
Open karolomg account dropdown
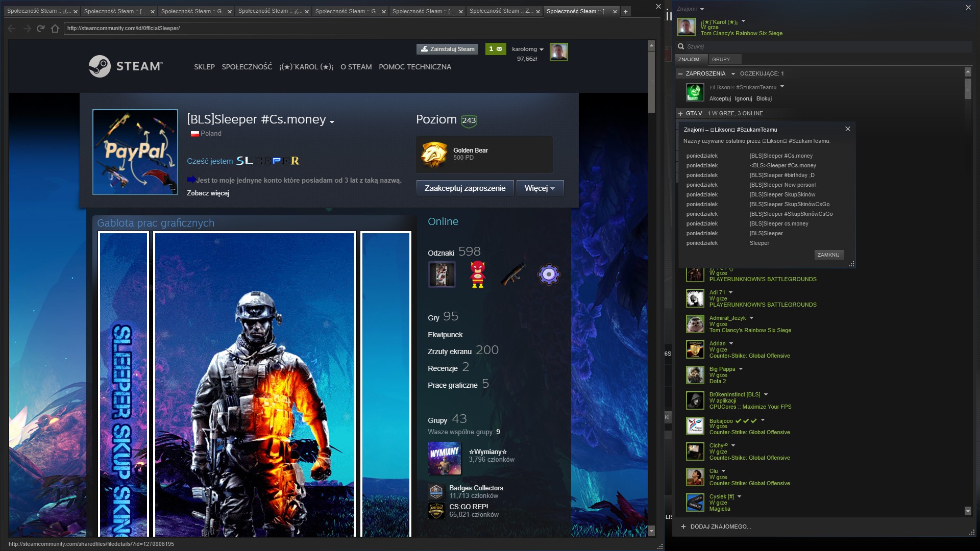pyautogui.click(x=528, y=49)
